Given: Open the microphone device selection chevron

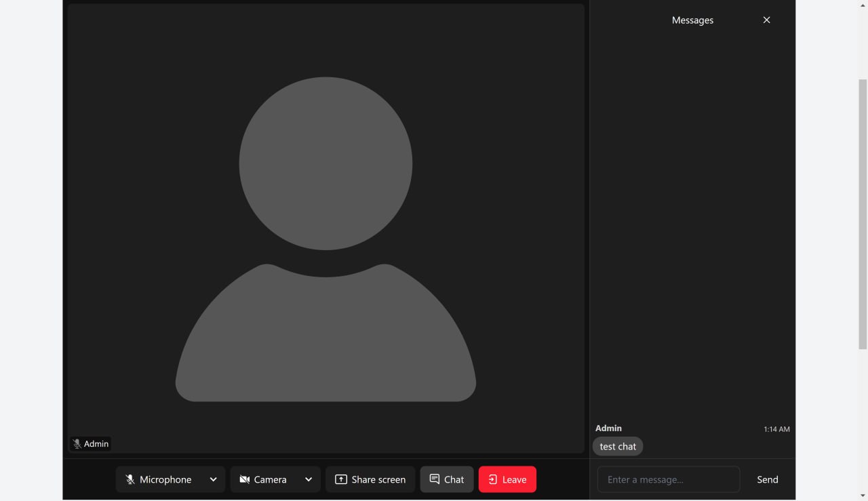Looking at the screenshot, I should point(212,479).
